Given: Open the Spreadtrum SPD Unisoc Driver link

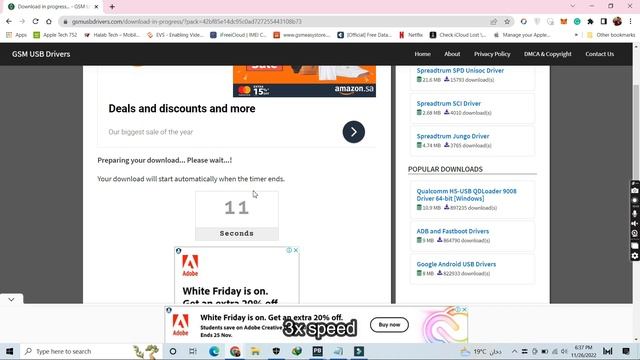Looking at the screenshot, I should 460,71.
